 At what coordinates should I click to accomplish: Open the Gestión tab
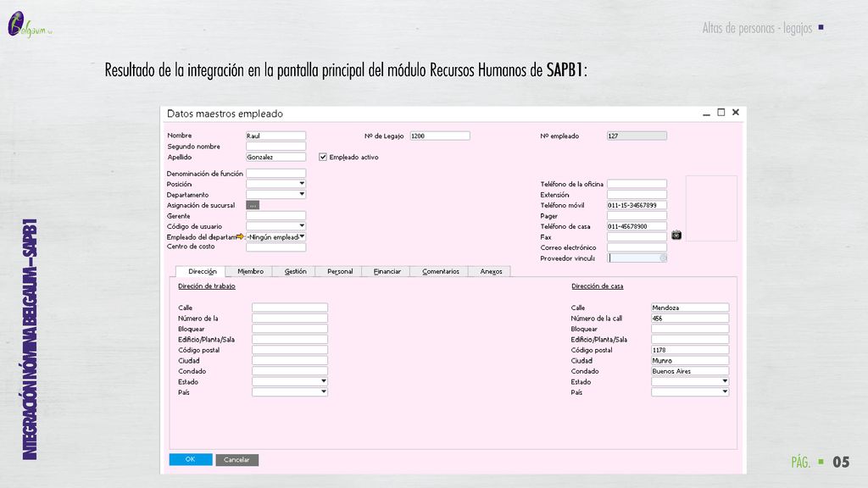(x=295, y=271)
